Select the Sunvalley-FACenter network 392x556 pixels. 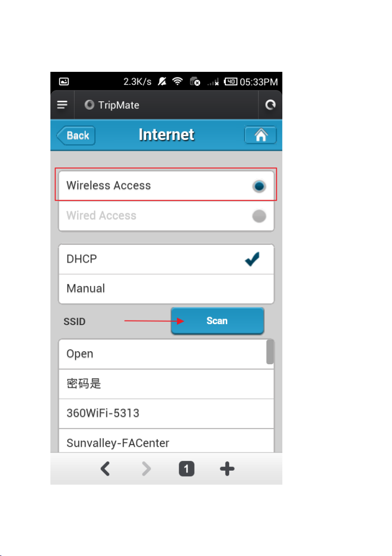167,441
